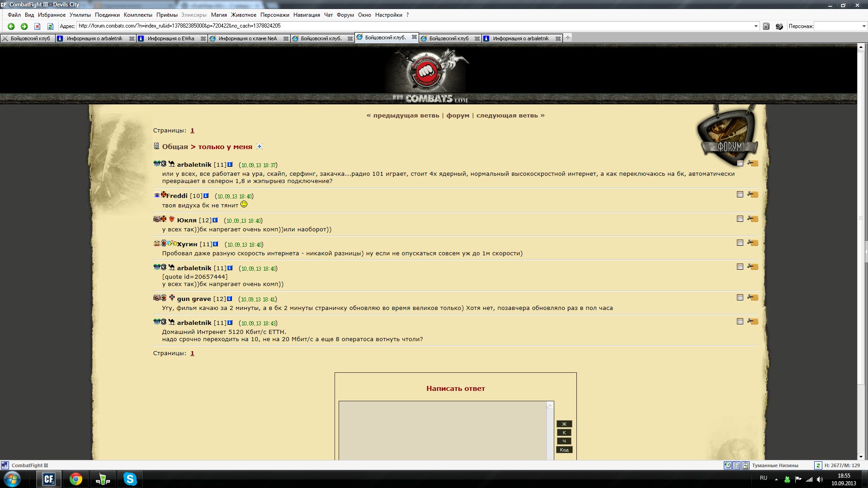This screenshot has height=488, width=868.
Task: Open the Файл menu
Action: click(14, 15)
